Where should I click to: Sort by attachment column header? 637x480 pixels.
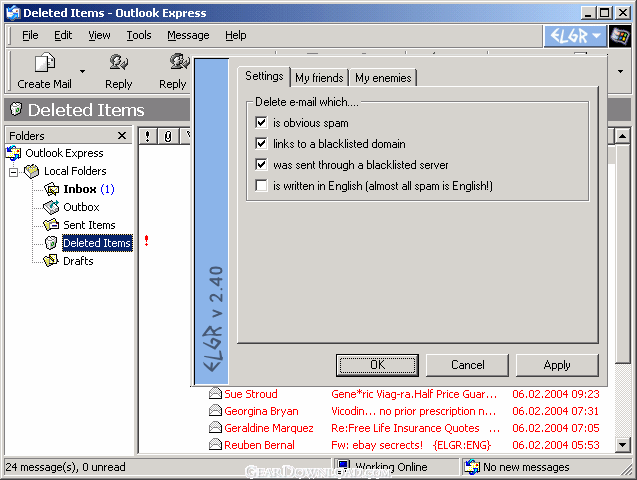(x=168, y=136)
